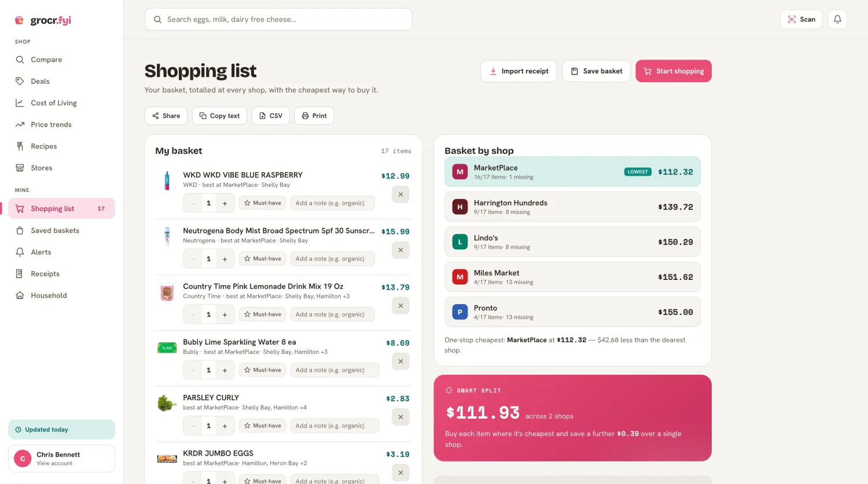Print the shopping list
The width and height of the screenshot is (868, 484).
[314, 116]
